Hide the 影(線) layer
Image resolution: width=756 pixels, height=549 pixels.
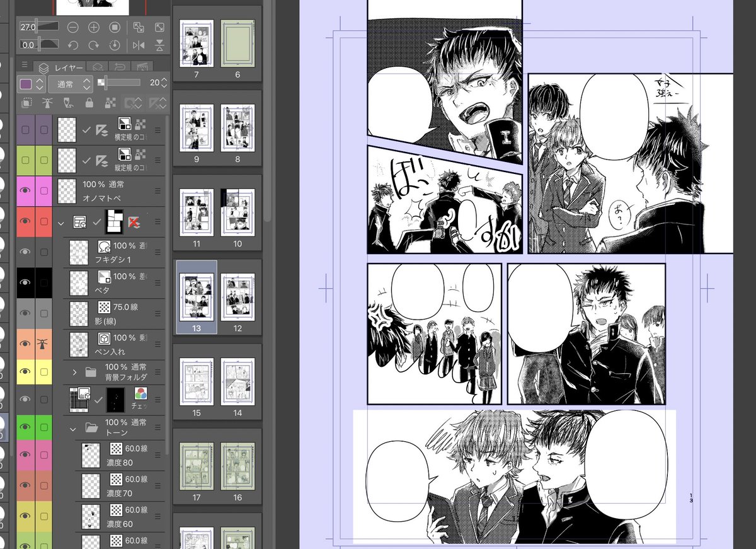pyautogui.click(x=25, y=313)
